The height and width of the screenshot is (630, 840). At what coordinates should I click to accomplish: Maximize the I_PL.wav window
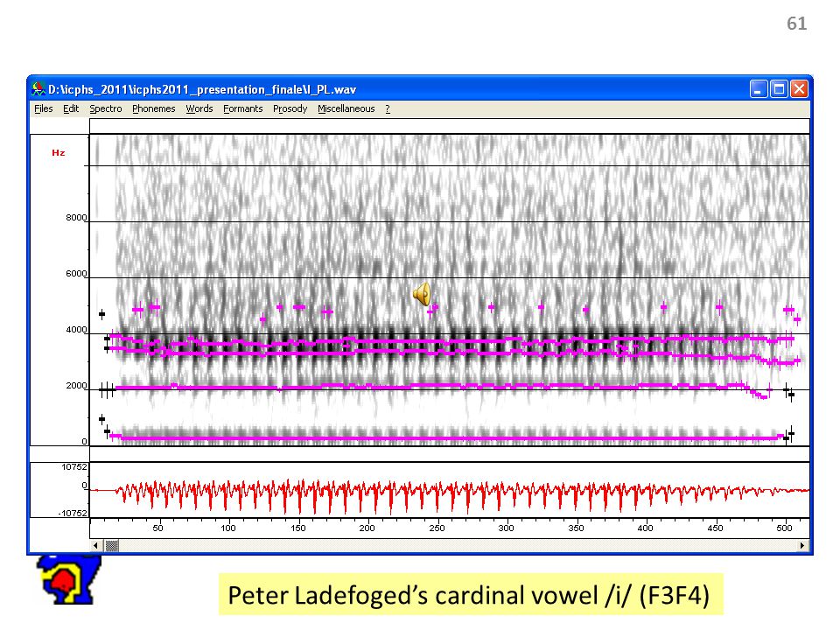point(779,89)
